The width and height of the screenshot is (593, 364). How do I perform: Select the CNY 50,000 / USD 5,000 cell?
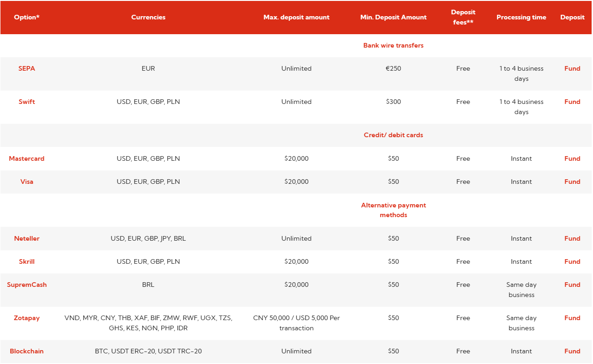click(296, 323)
